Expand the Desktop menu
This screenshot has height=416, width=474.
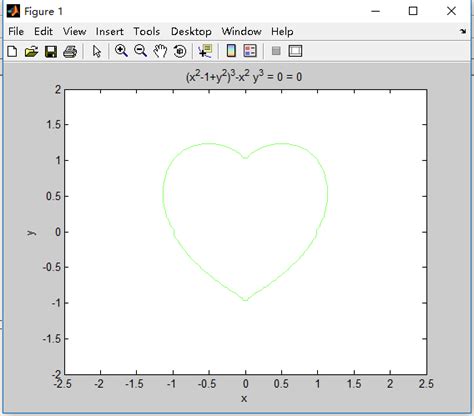[191, 31]
